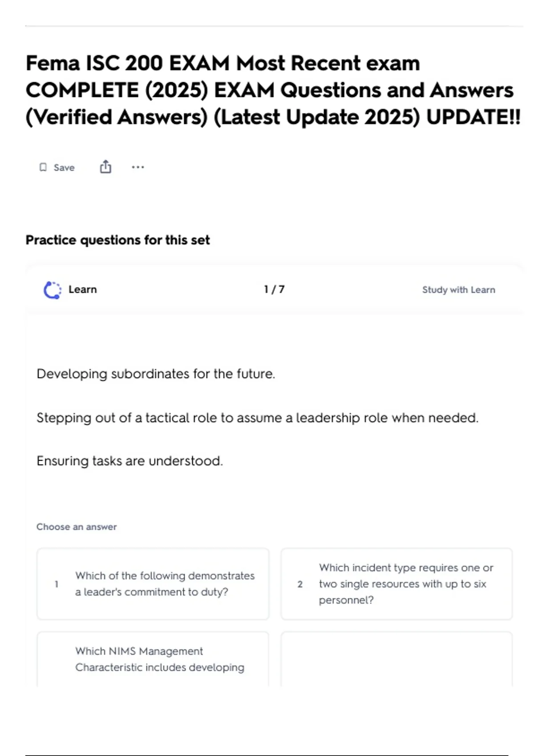The width and height of the screenshot is (534, 756).
Task: Click the Learn label in practice header
Action: [82, 290]
